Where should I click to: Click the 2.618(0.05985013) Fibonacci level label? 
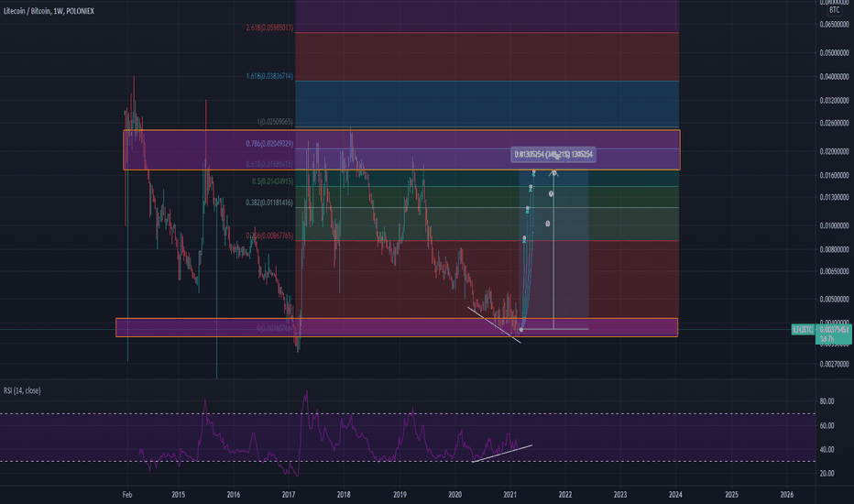pyautogui.click(x=269, y=27)
